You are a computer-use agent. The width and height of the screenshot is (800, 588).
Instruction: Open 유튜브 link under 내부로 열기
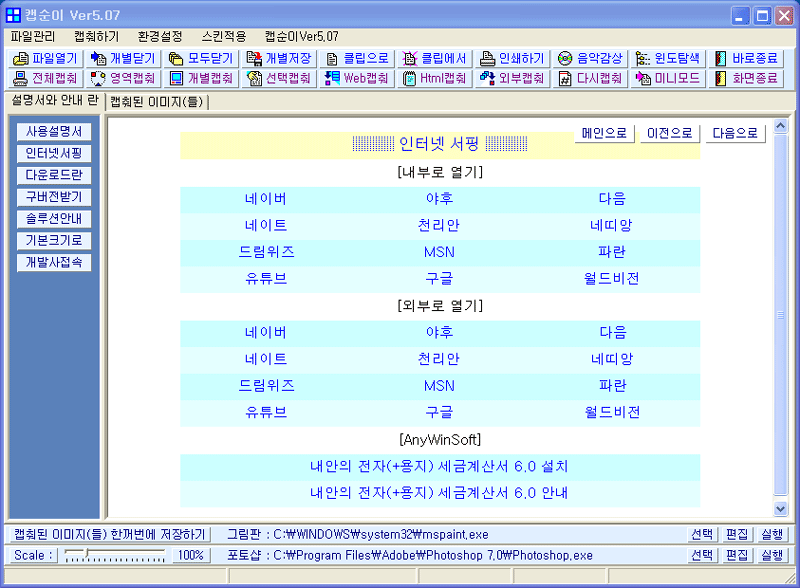point(266,278)
